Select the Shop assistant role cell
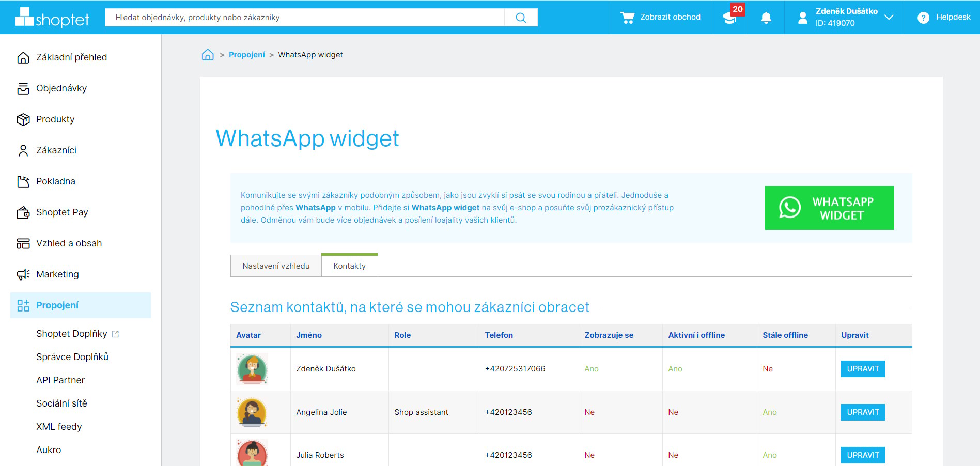The image size is (980, 466). pos(421,412)
